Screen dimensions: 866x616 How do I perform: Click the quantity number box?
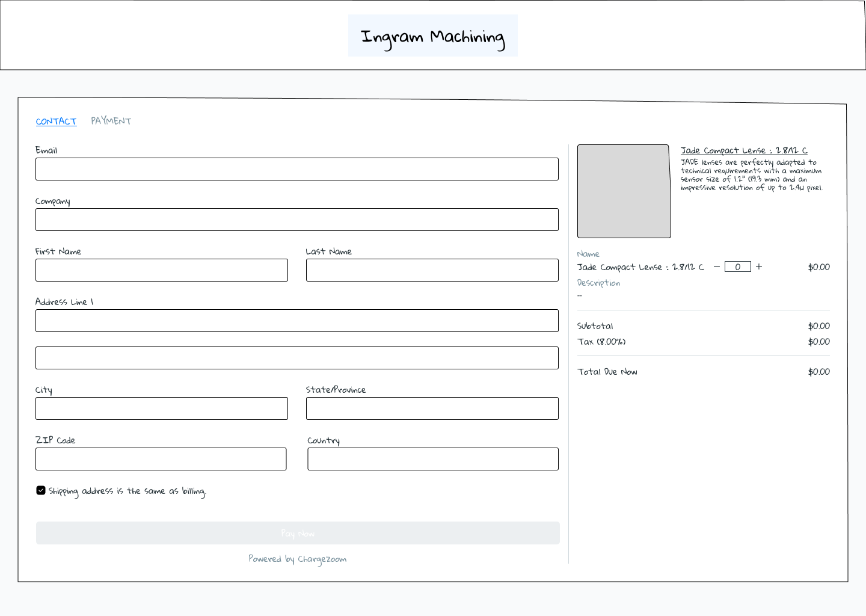(737, 266)
